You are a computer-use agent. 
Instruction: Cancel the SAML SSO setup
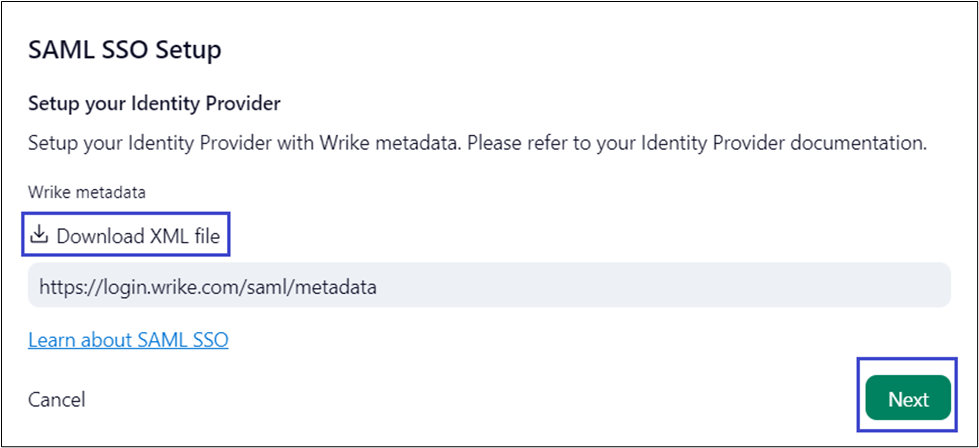coord(57,399)
